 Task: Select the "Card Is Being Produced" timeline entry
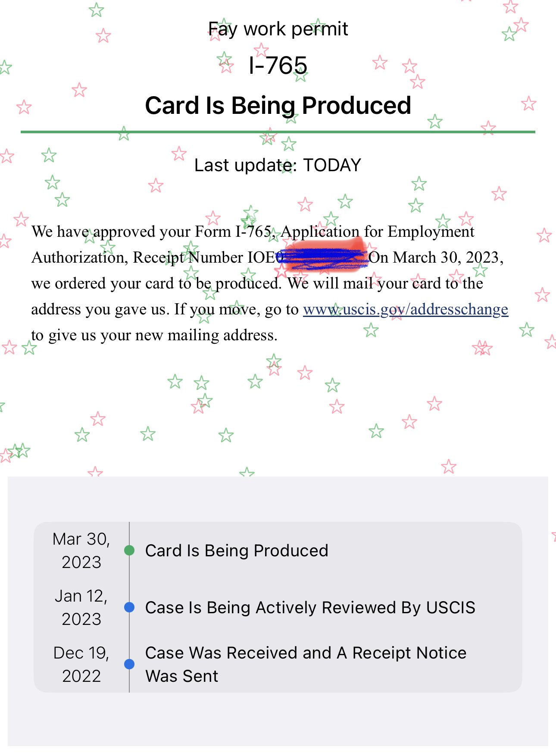point(237,551)
